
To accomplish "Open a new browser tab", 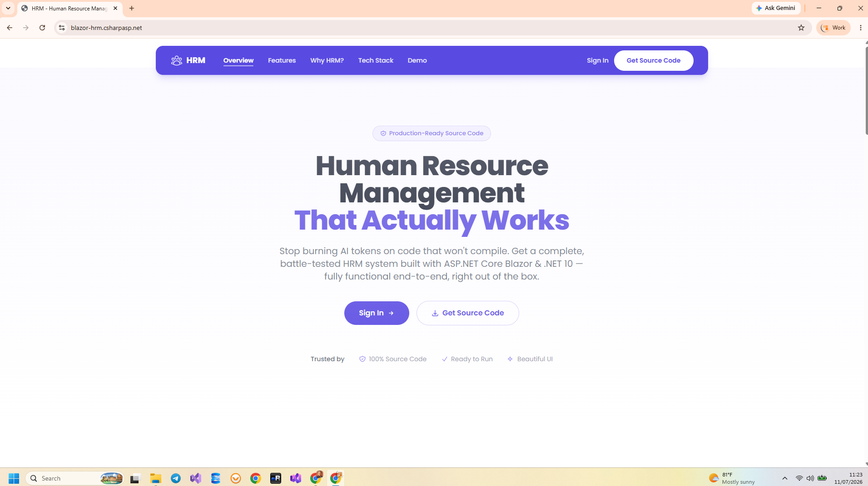I will coord(132,8).
